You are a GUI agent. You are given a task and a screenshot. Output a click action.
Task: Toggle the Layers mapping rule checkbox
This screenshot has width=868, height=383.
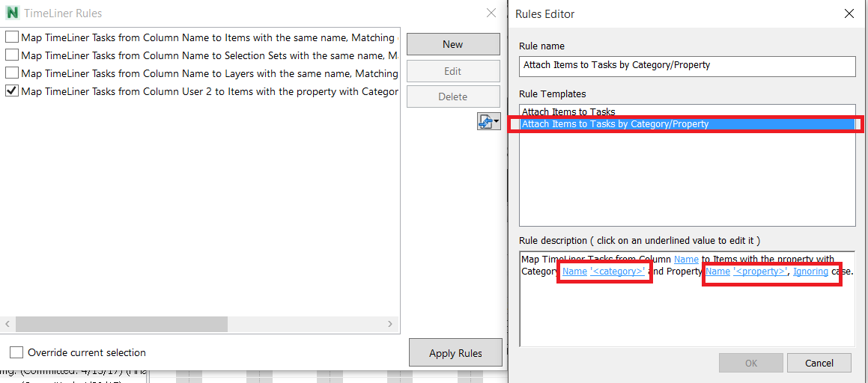pyautogui.click(x=12, y=73)
